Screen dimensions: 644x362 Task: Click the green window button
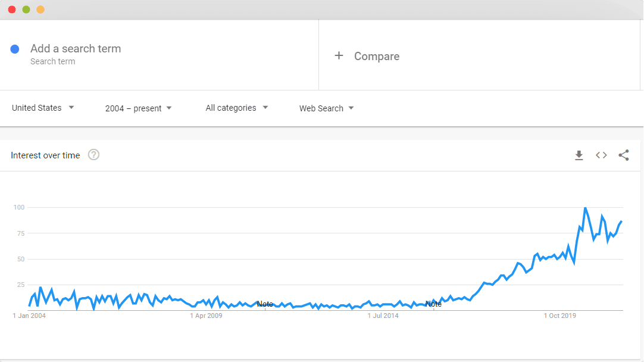point(26,10)
